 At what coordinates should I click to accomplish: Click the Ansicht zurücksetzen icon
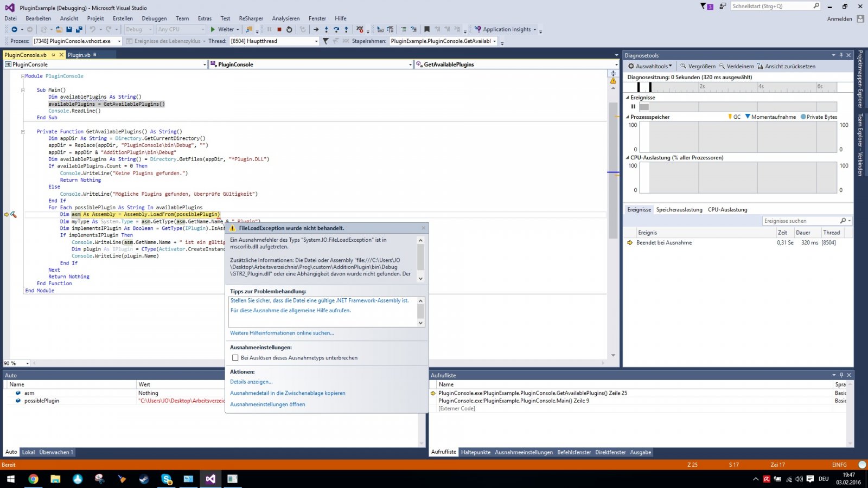coord(761,66)
